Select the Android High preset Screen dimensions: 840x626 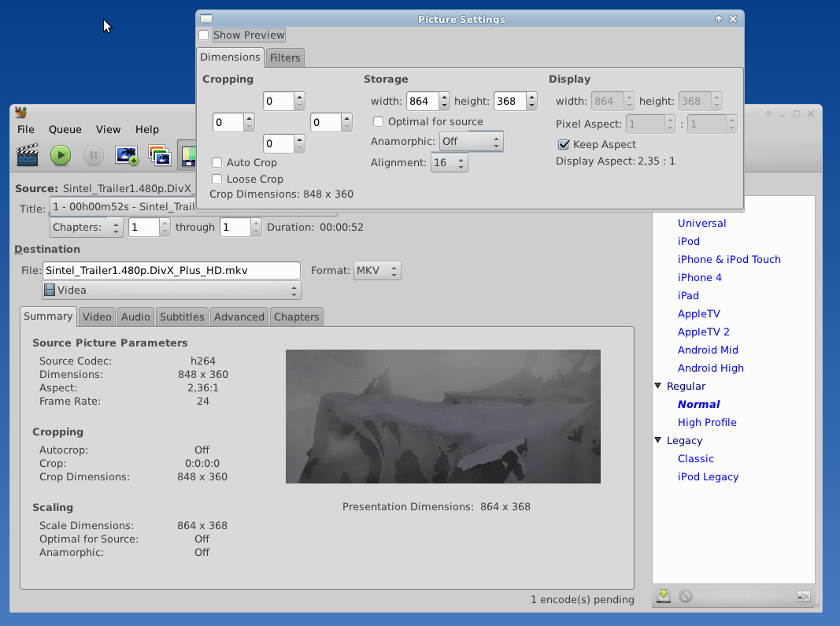(710, 368)
